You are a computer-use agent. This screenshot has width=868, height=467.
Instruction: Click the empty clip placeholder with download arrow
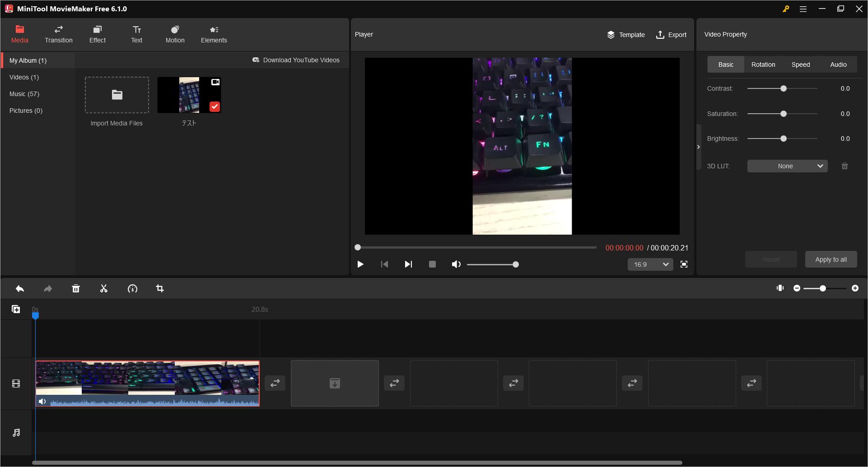(335, 383)
